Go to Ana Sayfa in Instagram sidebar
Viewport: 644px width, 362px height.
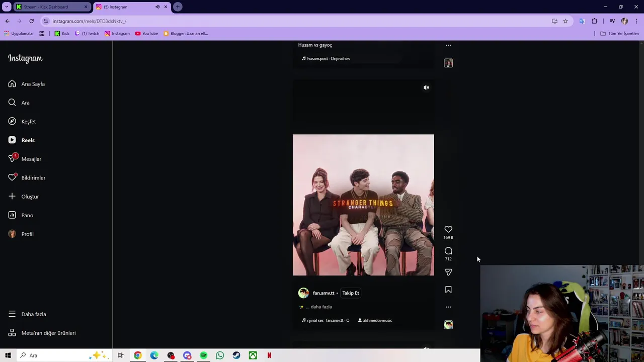coord(27,84)
